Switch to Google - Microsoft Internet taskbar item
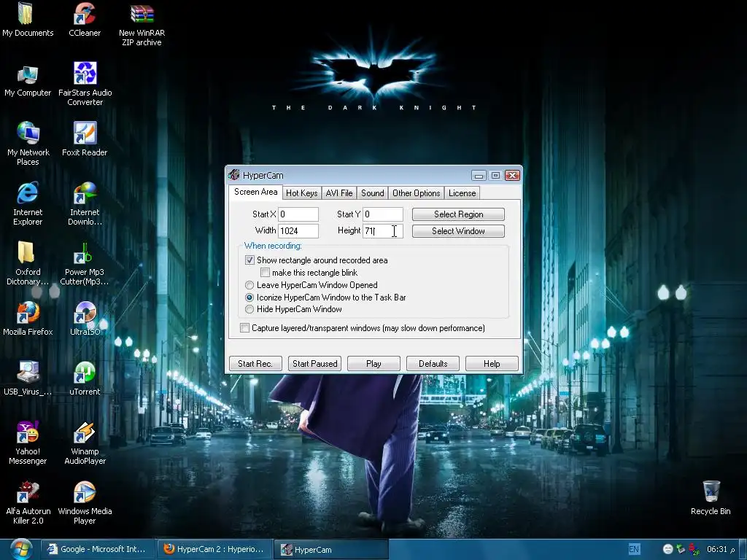The image size is (747, 560). pos(98,549)
